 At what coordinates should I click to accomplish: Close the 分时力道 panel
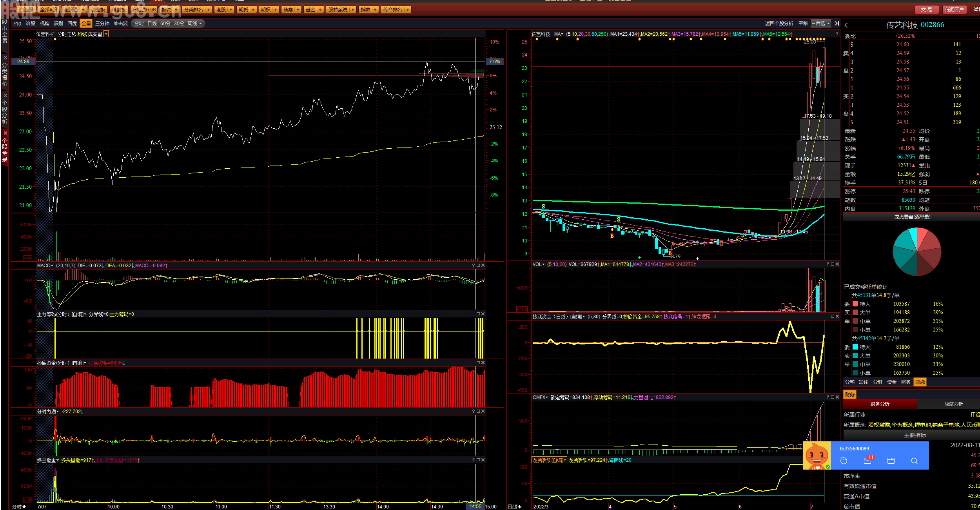pyautogui.click(x=483, y=412)
